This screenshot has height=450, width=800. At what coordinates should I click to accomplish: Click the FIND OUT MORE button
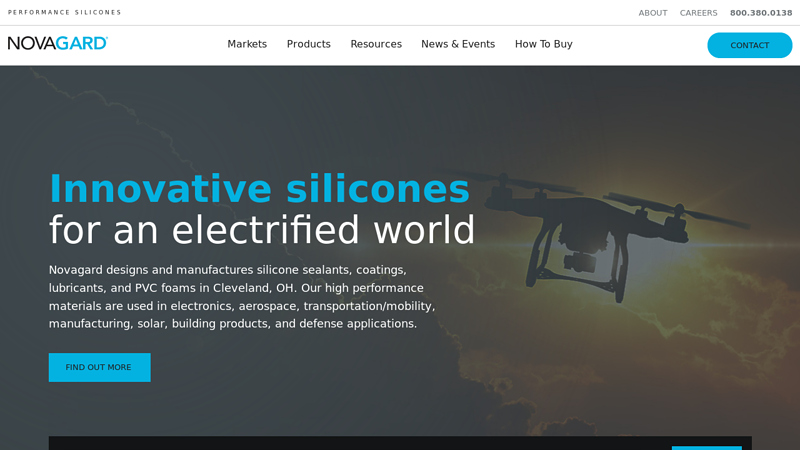coord(99,367)
